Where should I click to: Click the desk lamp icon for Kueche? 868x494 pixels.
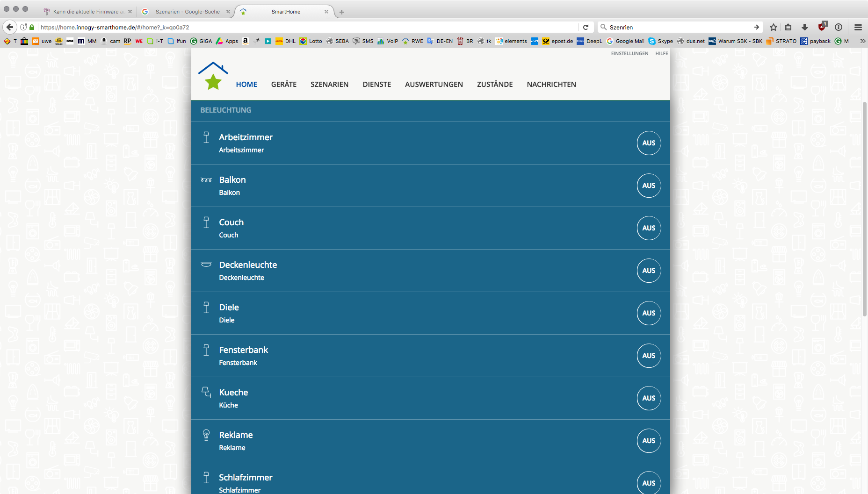(x=206, y=392)
